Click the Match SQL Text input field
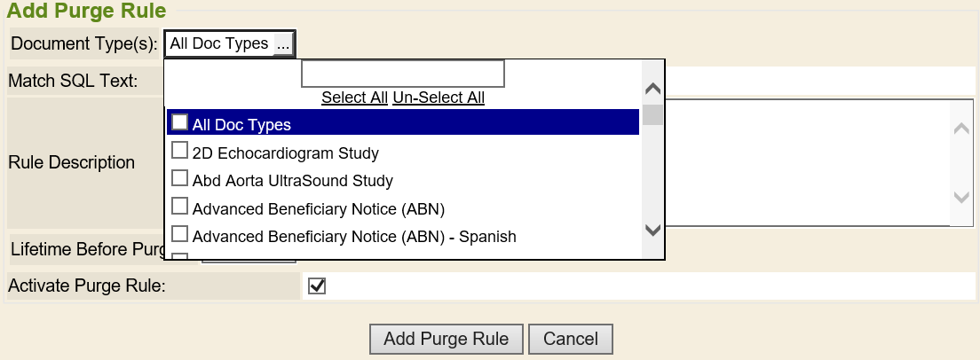 click(820, 80)
